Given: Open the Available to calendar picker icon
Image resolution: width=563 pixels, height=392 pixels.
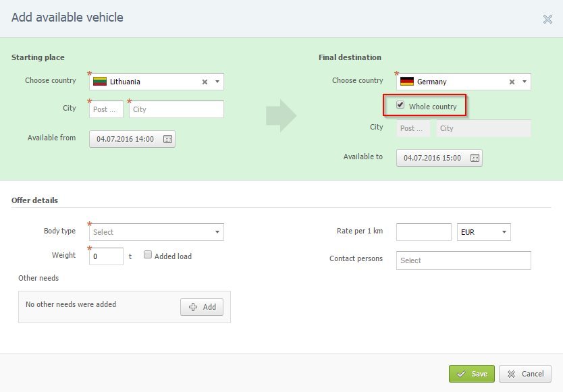Looking at the screenshot, I should coord(475,158).
